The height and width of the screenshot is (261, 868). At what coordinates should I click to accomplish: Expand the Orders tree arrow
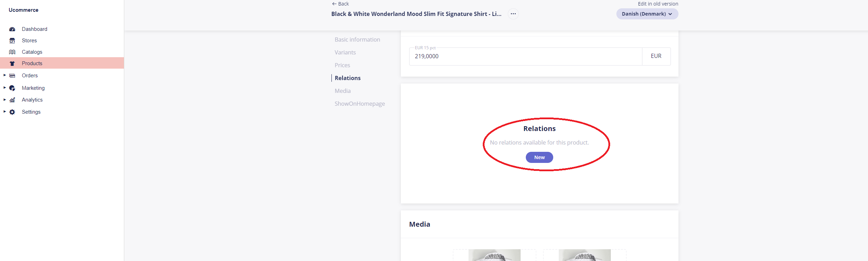tap(5, 75)
